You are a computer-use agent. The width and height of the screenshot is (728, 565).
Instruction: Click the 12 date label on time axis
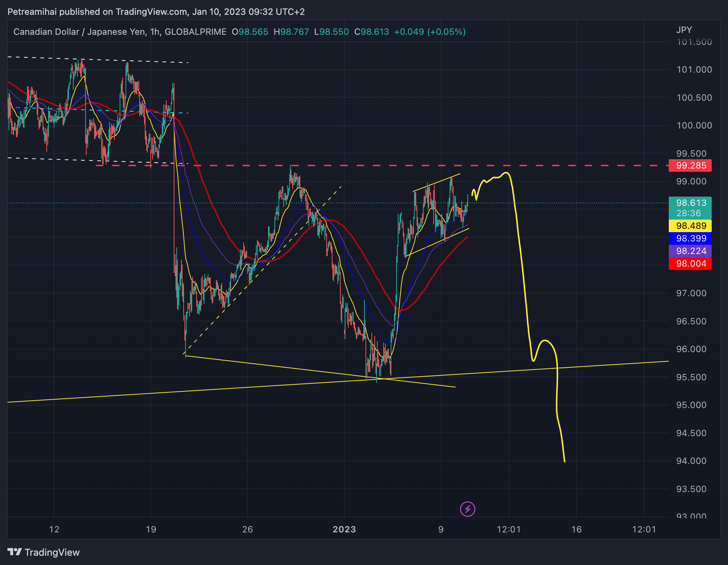point(54,529)
